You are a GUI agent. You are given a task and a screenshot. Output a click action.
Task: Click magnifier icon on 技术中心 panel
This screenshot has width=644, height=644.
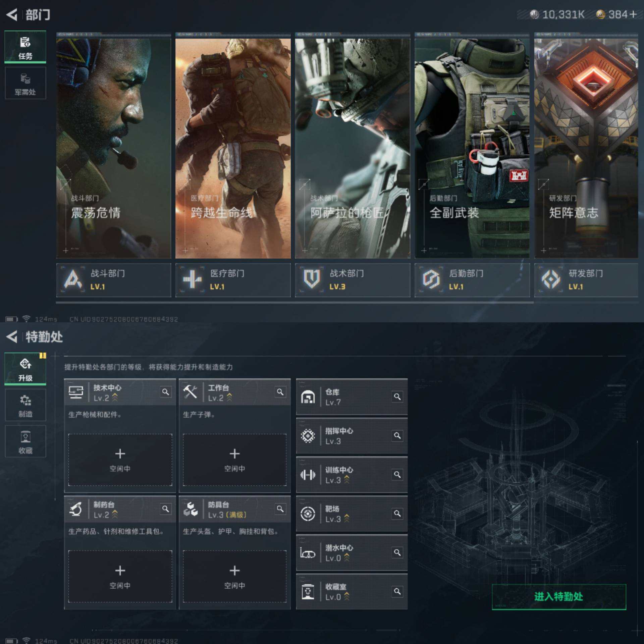(x=165, y=392)
